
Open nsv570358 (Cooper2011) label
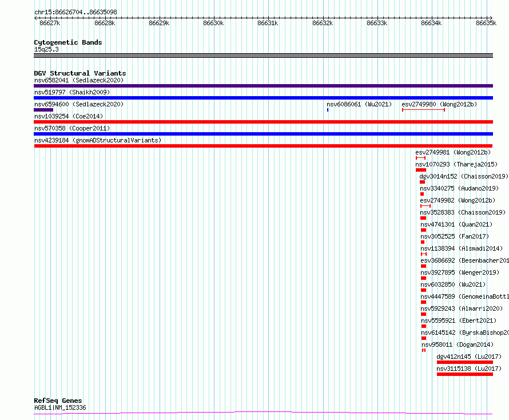(72, 128)
